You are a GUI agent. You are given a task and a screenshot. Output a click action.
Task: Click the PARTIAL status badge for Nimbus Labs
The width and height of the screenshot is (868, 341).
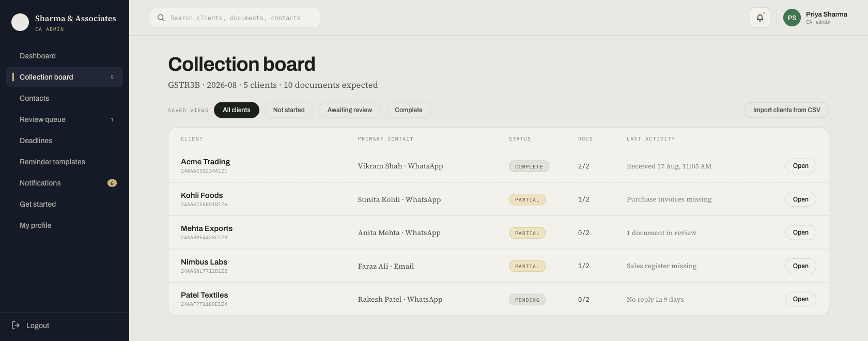point(527,266)
